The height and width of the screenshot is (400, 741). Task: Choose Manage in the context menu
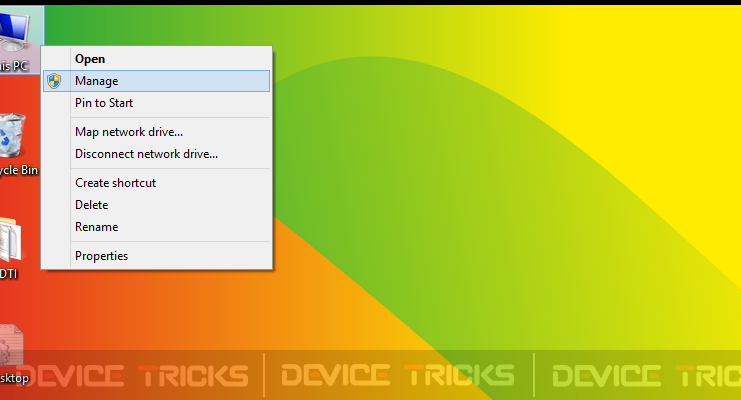coord(156,81)
